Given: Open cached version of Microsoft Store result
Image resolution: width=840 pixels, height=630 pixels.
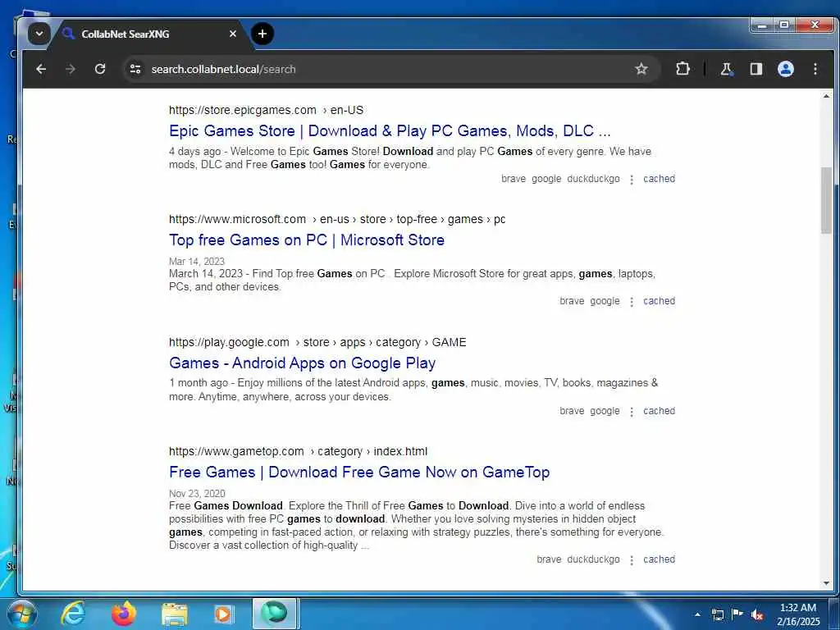Looking at the screenshot, I should click(x=659, y=301).
